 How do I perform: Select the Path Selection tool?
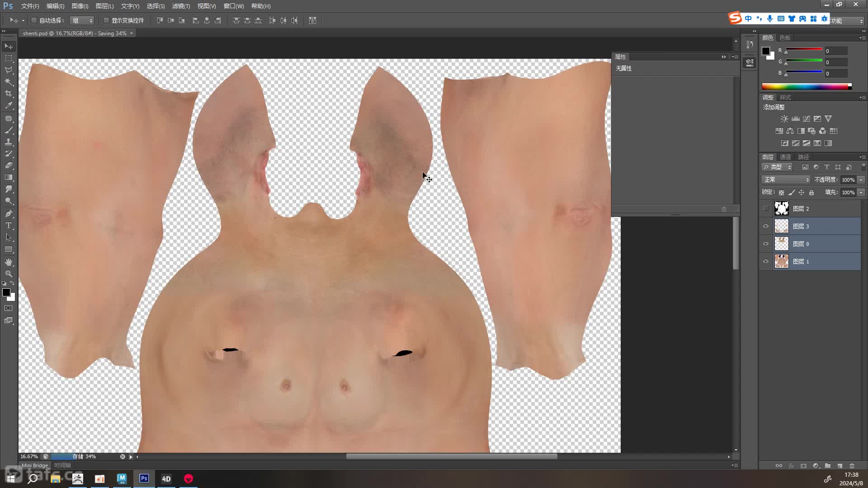tap(9, 237)
